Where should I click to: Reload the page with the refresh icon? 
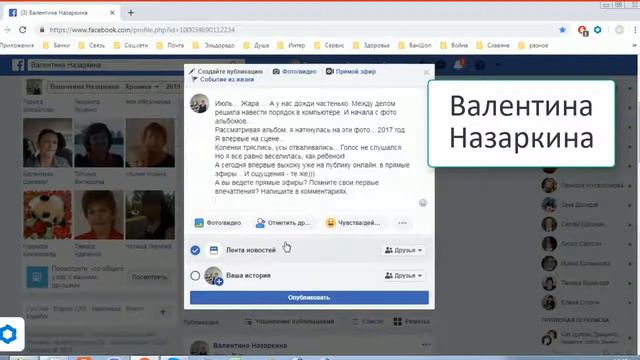(23, 30)
